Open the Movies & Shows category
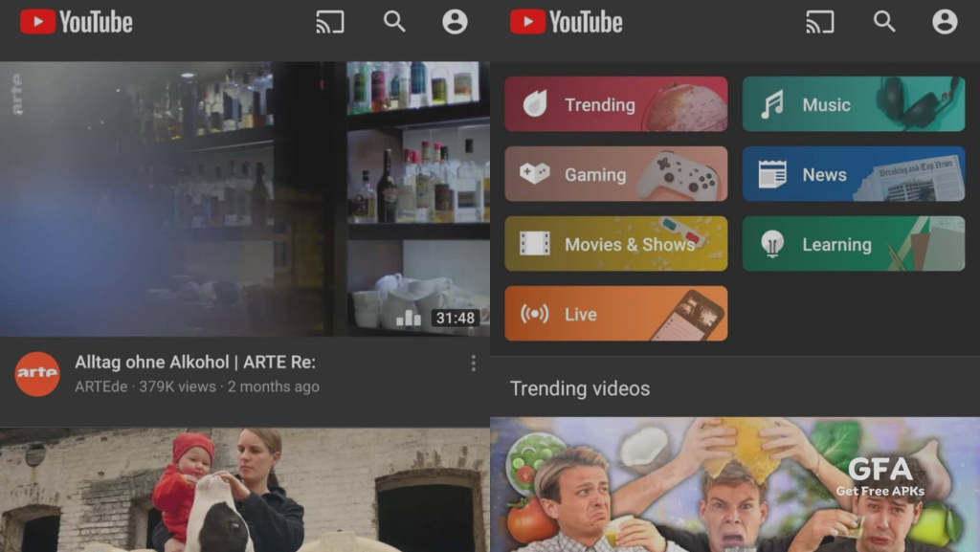Viewport: 980px width, 552px height. tap(616, 244)
